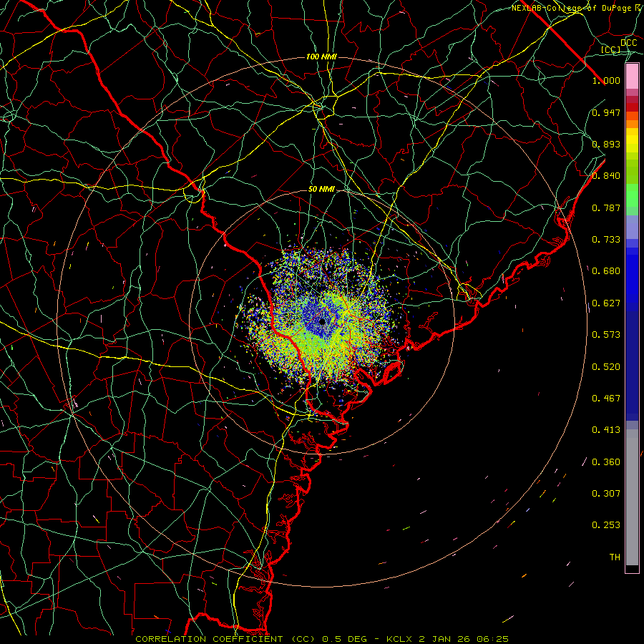Click the 1.000 value on the scale
This screenshot has width=644, height=644.
click(606, 80)
